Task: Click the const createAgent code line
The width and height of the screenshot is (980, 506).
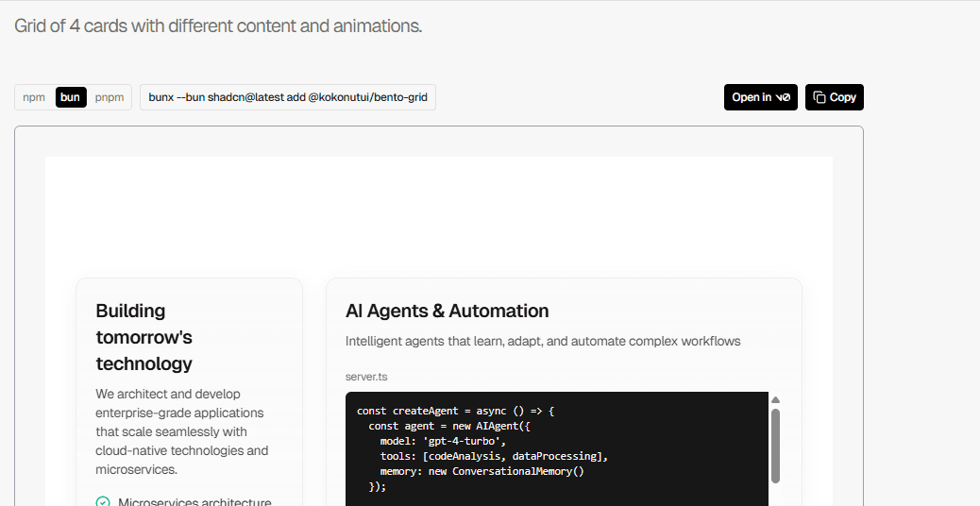Action: point(455,411)
